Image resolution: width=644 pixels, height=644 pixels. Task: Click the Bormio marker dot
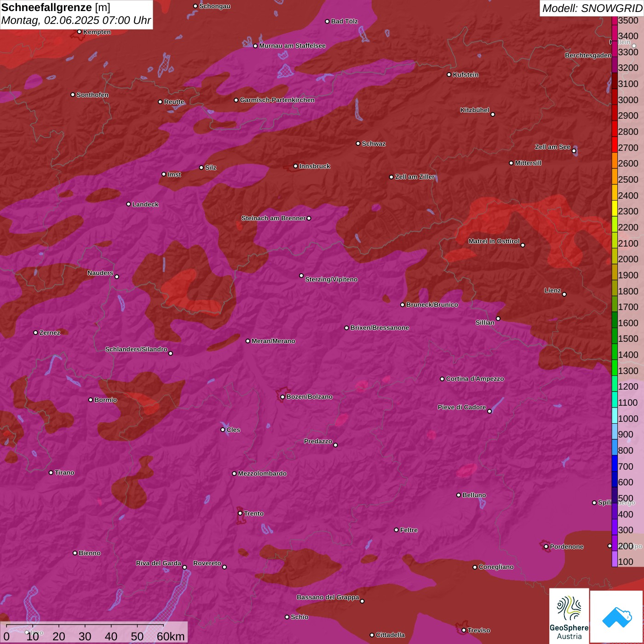pos(91,400)
